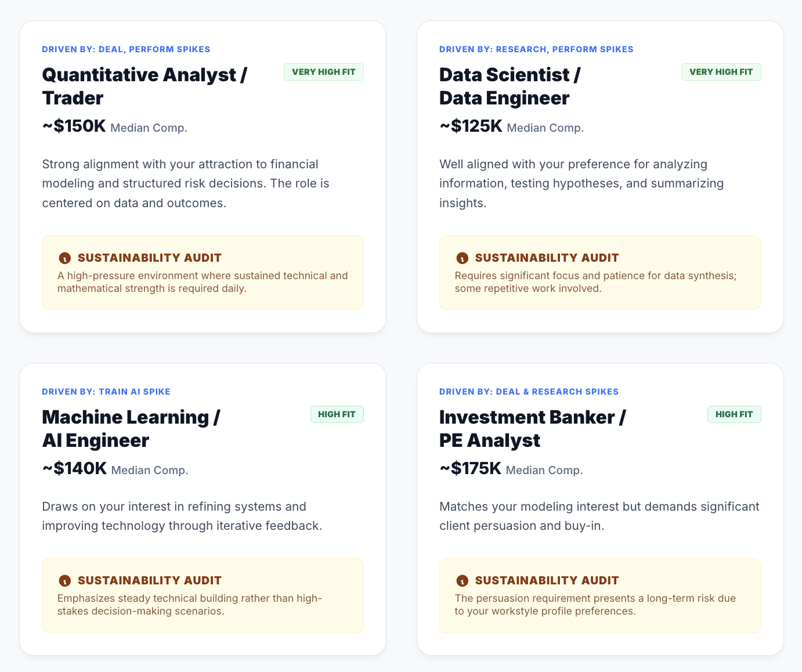Select the Machine Learning sustainability audit panel
The image size is (802, 672).
(x=203, y=596)
